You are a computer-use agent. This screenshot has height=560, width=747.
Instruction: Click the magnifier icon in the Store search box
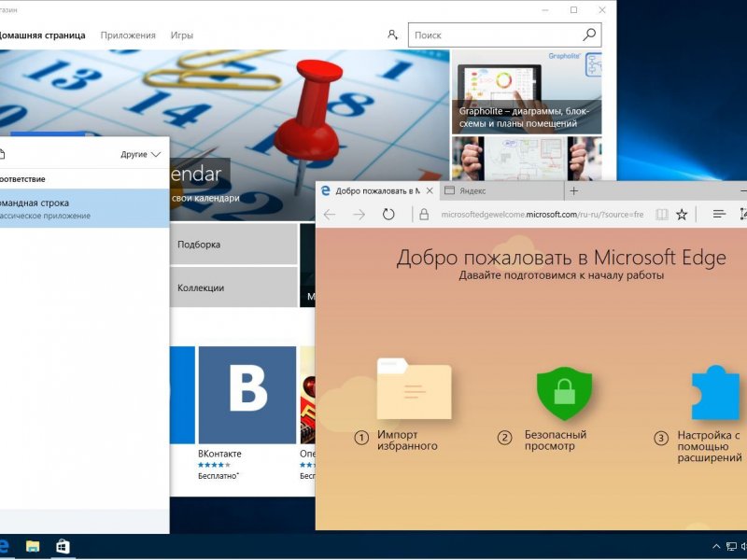pyautogui.click(x=589, y=35)
